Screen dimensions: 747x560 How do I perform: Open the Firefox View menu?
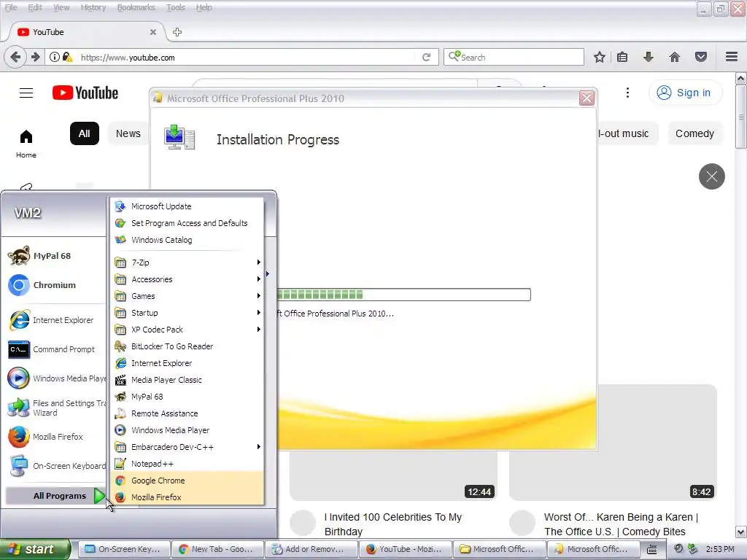(61, 7)
